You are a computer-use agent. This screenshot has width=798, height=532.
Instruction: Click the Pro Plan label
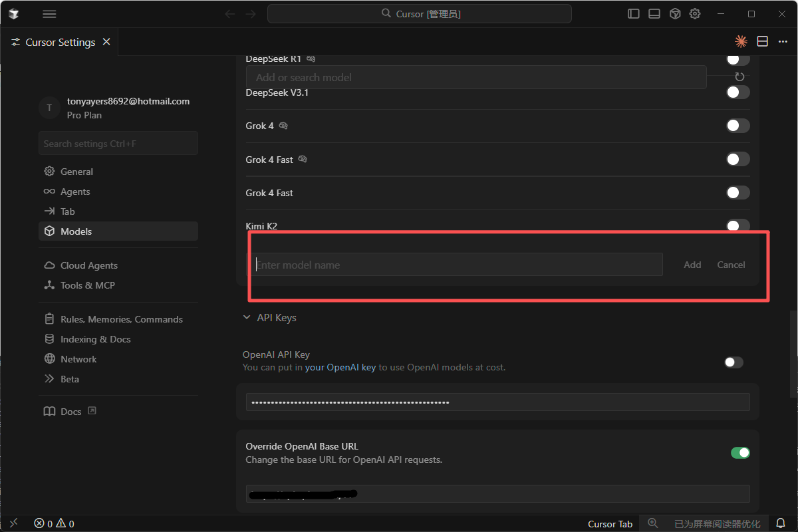tap(84, 115)
